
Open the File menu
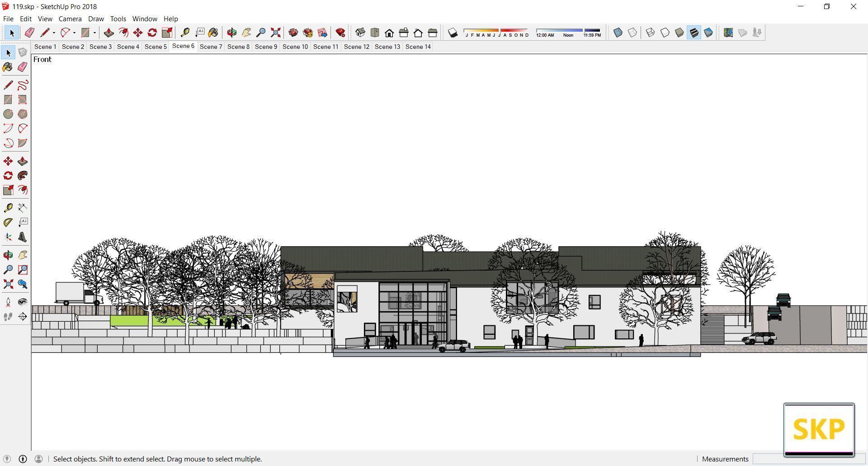[8, 19]
